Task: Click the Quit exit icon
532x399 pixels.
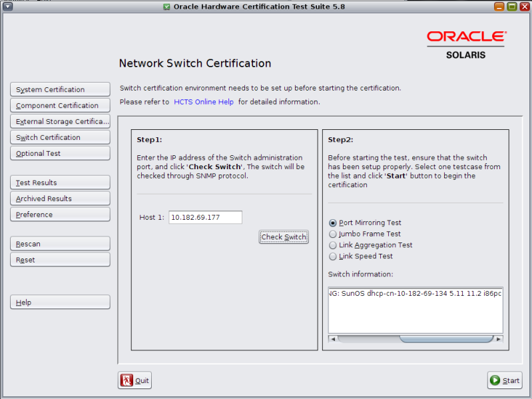Action: click(x=127, y=380)
